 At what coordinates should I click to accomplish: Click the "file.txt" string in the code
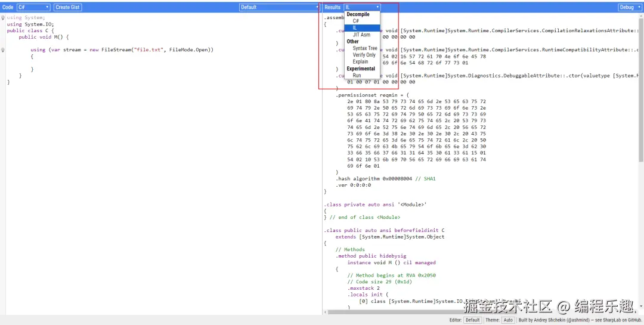150,50
